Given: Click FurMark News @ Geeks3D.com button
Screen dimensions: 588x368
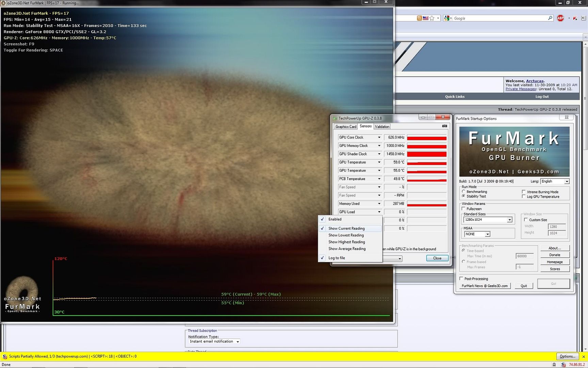Looking at the screenshot, I should coord(485,286).
